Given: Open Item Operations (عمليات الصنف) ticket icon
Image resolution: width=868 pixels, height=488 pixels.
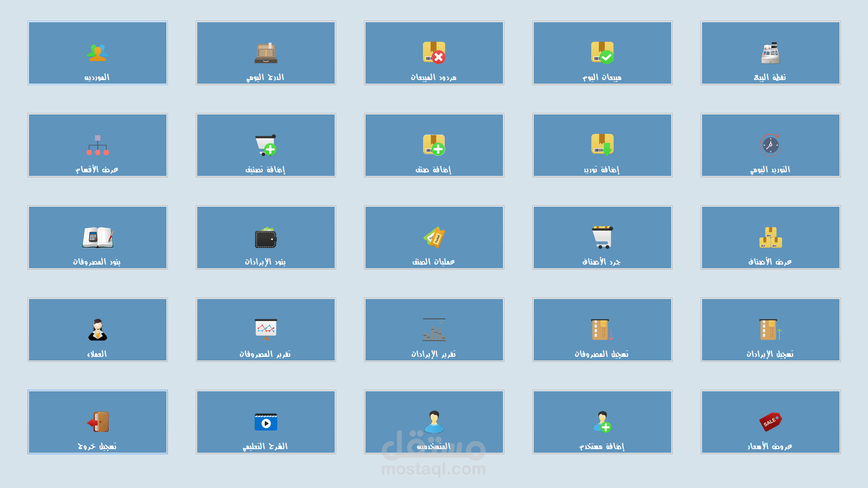Looking at the screenshot, I should tap(434, 237).
